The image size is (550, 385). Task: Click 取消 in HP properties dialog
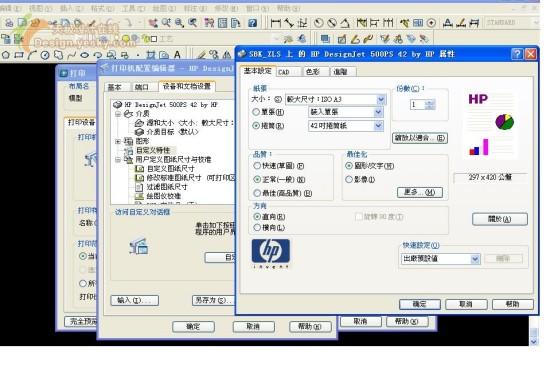click(x=466, y=304)
